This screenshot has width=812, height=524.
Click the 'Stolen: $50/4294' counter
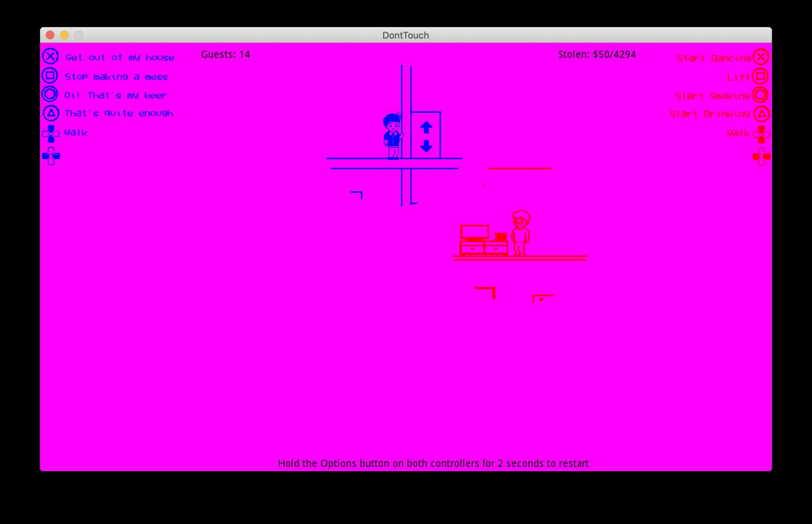pyautogui.click(x=597, y=55)
